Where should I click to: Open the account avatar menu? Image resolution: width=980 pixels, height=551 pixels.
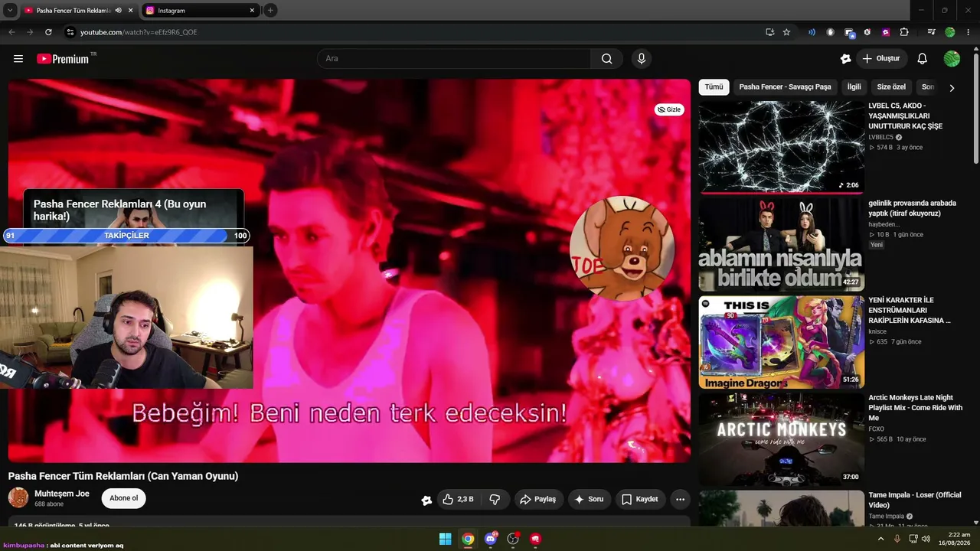pos(952,59)
